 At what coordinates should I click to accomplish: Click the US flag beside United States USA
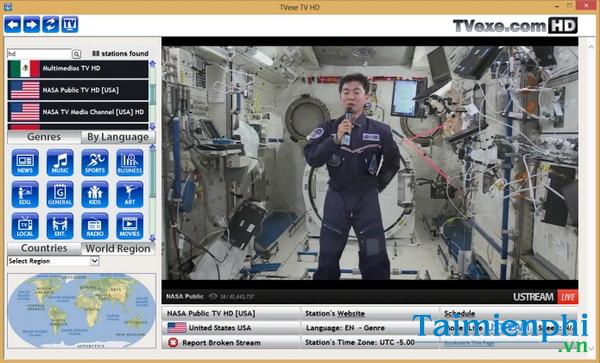point(176,328)
